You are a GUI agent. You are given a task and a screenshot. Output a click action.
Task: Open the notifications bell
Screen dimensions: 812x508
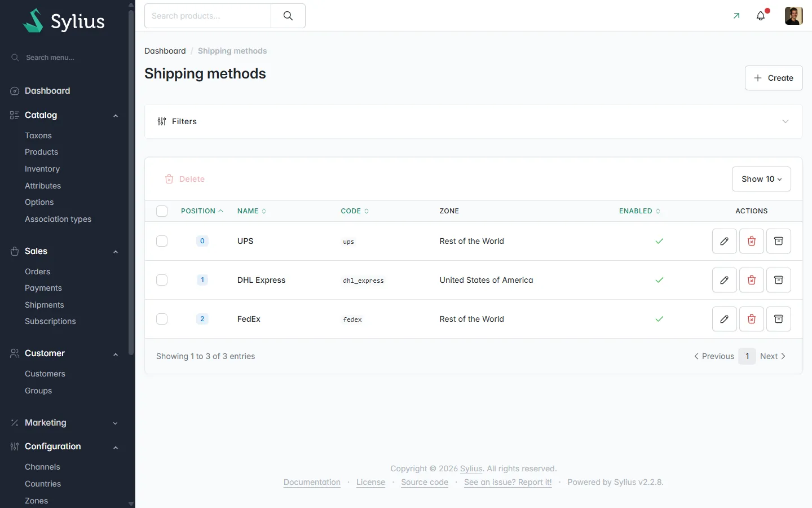[x=761, y=16]
